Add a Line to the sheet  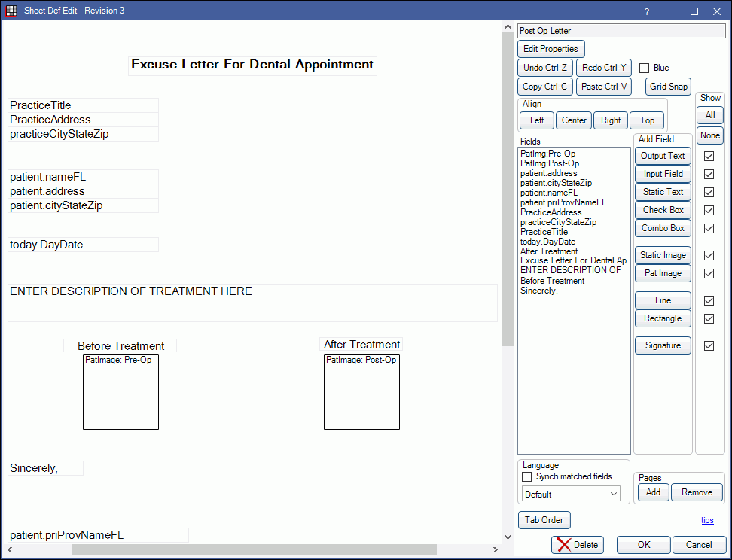point(663,300)
